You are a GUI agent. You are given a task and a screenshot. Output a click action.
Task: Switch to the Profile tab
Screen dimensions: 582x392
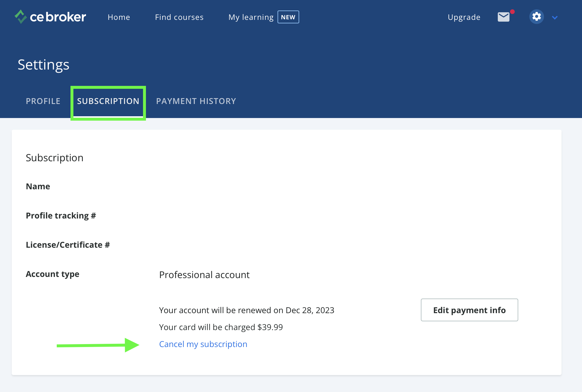click(43, 101)
